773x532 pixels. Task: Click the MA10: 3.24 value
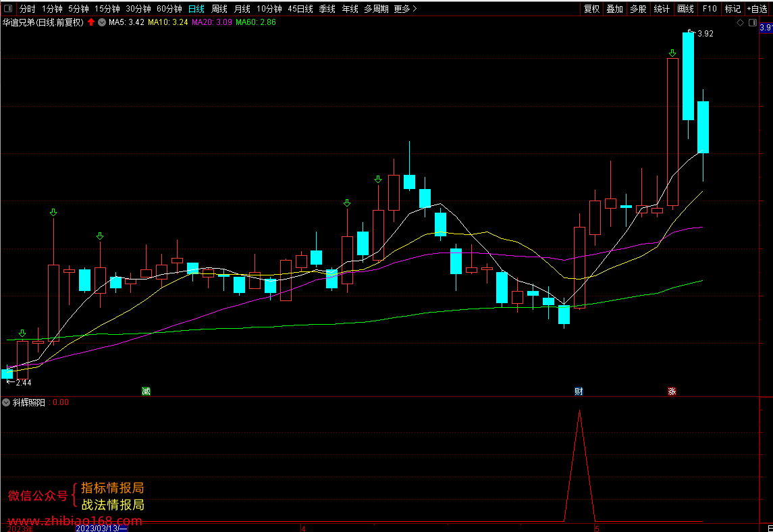(168, 22)
